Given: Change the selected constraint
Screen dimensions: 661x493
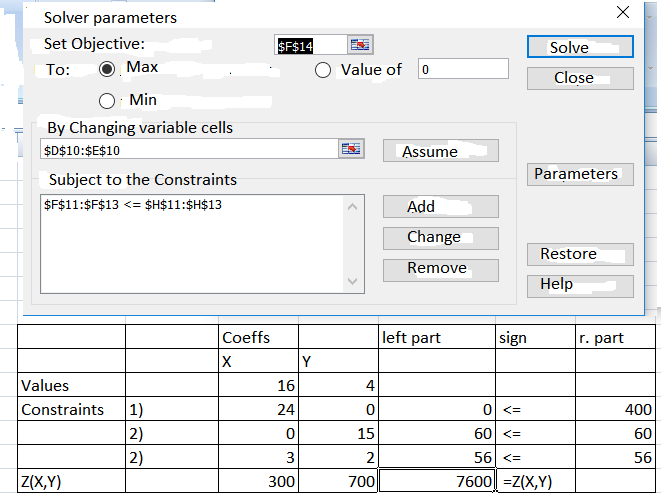Looking at the screenshot, I should pyautogui.click(x=440, y=238).
